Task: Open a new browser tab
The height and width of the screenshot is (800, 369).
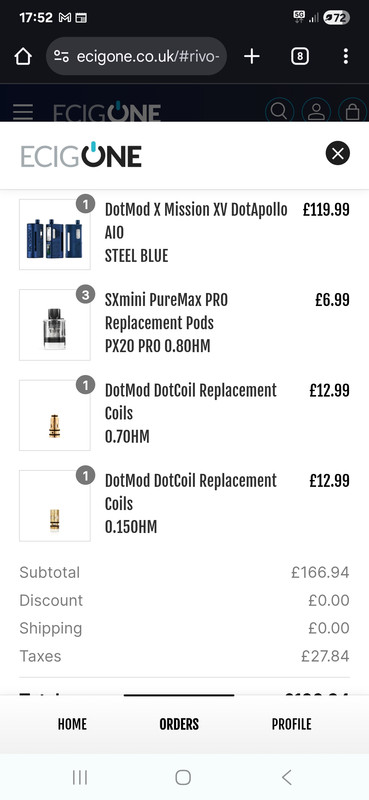Action: click(x=252, y=56)
